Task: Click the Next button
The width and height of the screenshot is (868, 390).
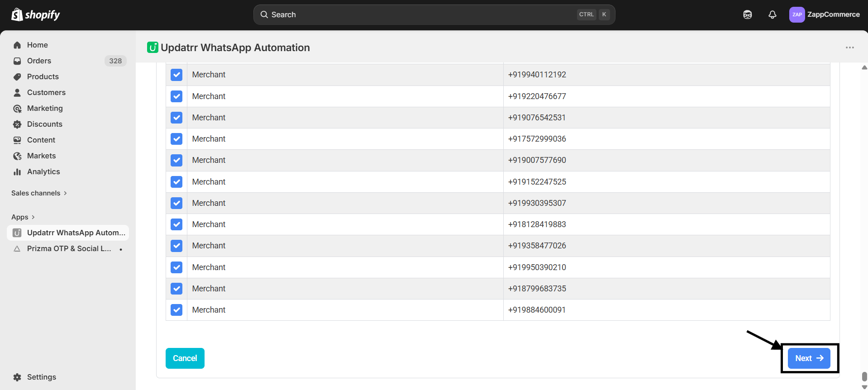Action: (809, 358)
